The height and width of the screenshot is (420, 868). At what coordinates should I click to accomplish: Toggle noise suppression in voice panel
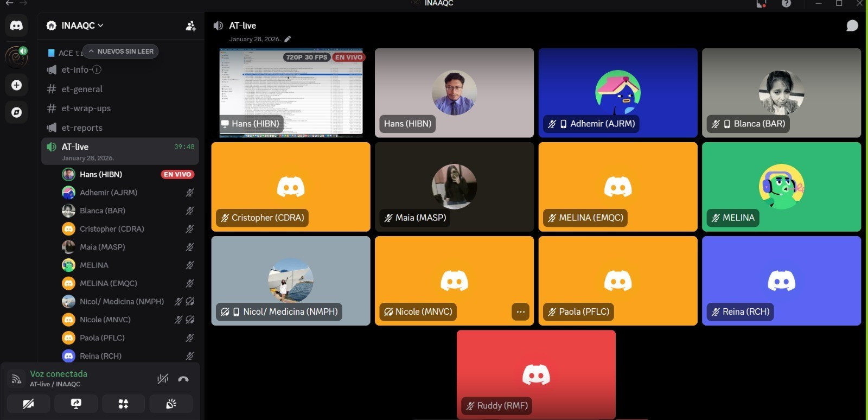click(x=162, y=379)
